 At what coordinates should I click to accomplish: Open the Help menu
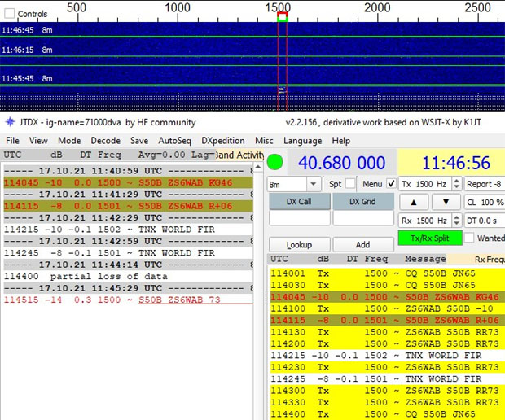[x=341, y=141]
